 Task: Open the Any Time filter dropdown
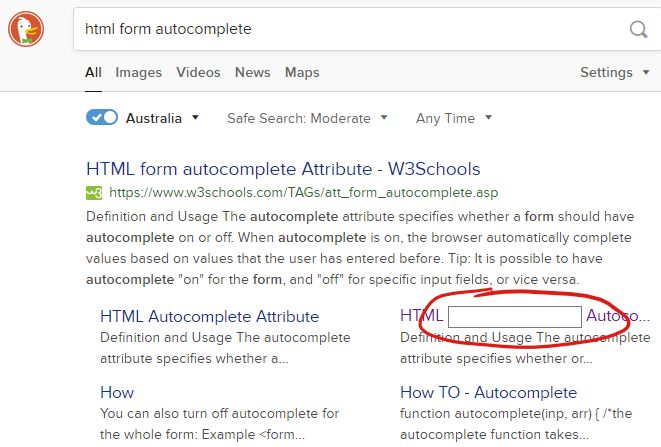(453, 118)
